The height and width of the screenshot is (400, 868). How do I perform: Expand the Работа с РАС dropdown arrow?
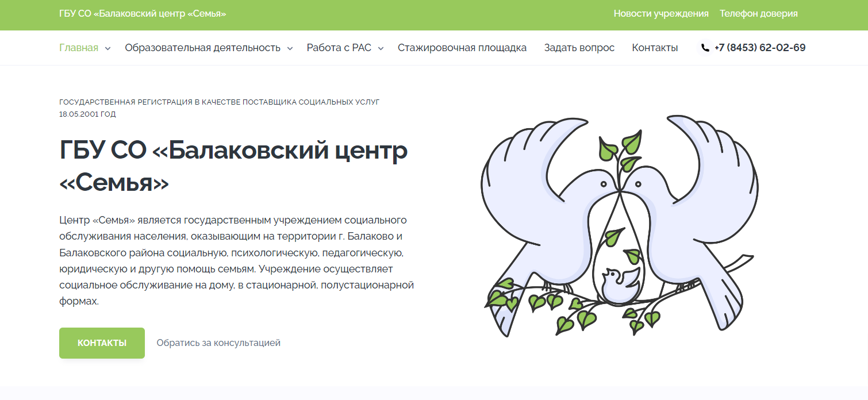(381, 48)
